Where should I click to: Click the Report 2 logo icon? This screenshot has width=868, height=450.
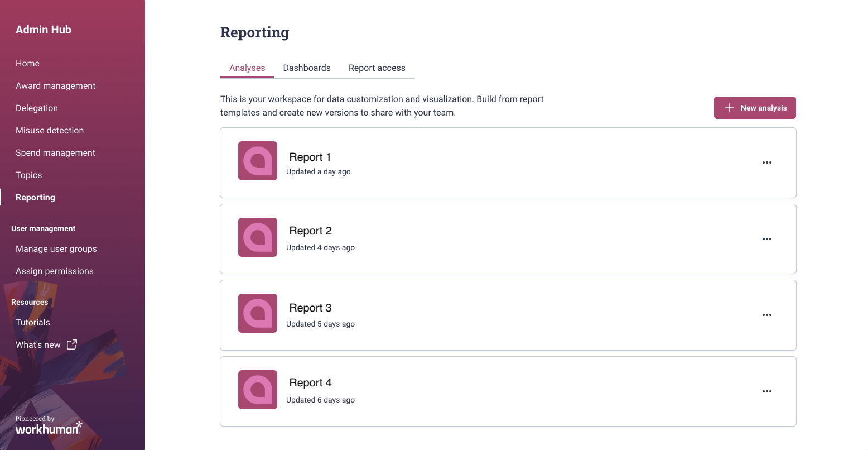(258, 237)
